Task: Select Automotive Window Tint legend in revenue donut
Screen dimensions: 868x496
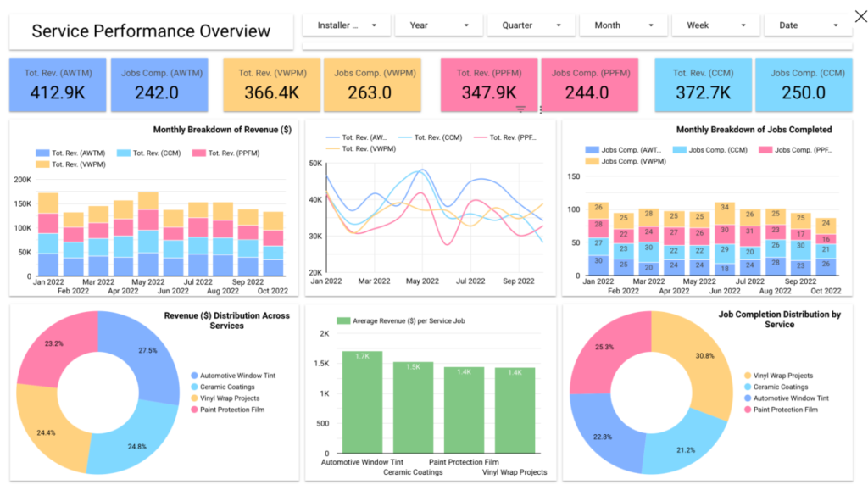Action: 233,376
